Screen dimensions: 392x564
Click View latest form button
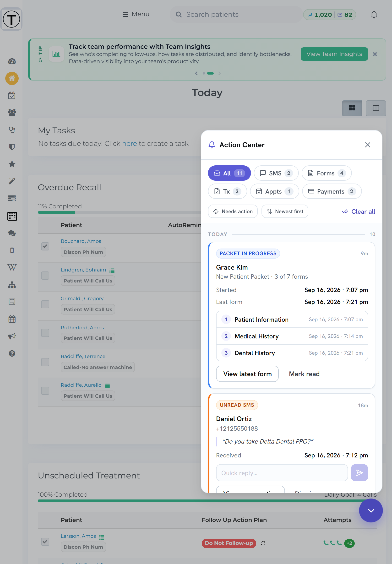(x=247, y=374)
